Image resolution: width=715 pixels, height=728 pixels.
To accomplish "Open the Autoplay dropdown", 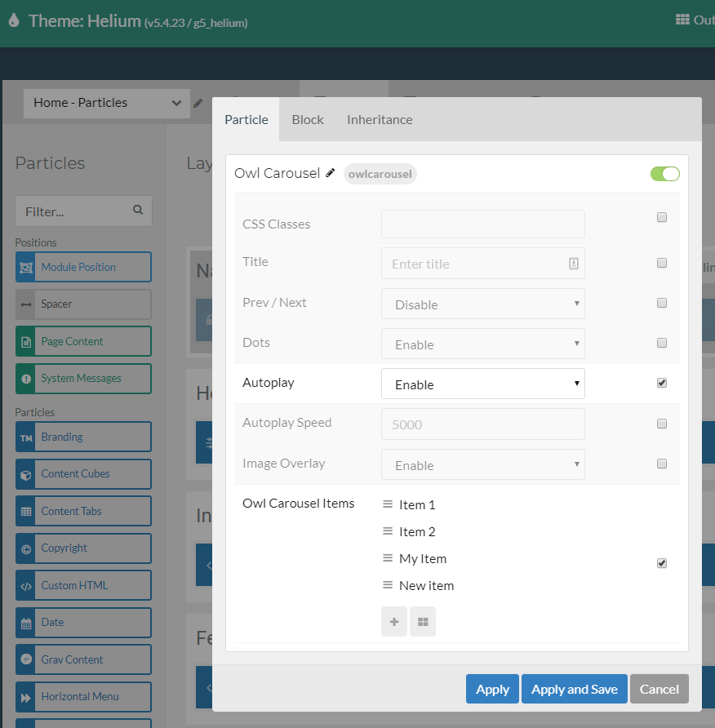I will pyautogui.click(x=483, y=384).
